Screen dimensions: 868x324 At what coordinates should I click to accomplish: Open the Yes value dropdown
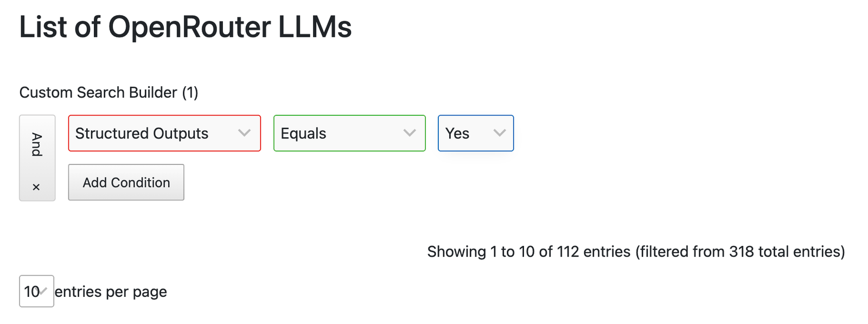[x=475, y=133]
